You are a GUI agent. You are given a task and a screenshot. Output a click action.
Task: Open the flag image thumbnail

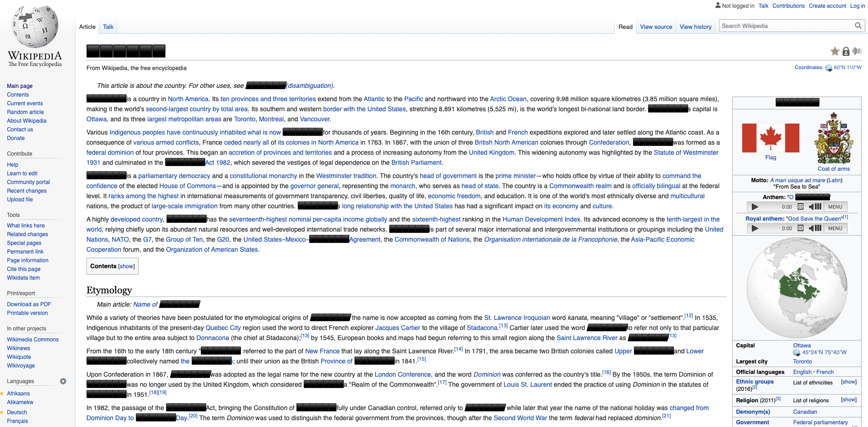pyautogui.click(x=771, y=138)
